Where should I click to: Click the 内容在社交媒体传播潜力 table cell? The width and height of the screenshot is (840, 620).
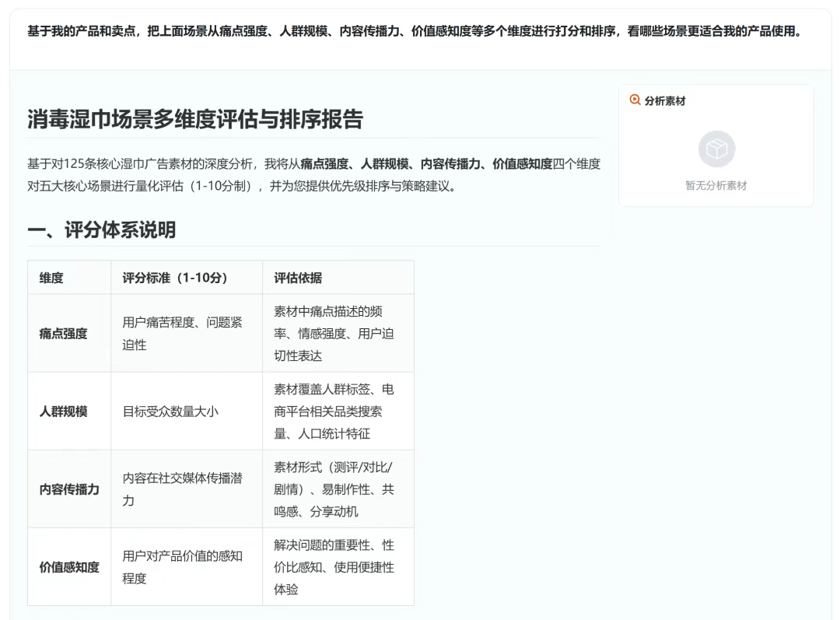click(182, 489)
